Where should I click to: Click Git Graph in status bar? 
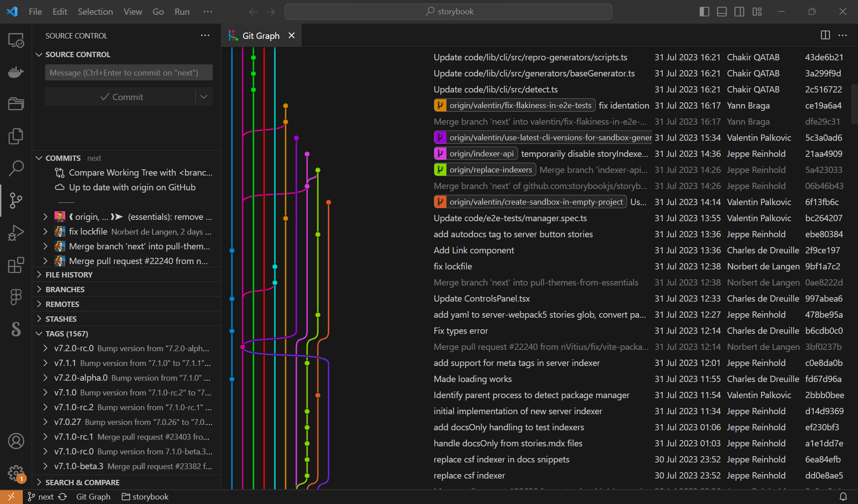click(x=93, y=496)
